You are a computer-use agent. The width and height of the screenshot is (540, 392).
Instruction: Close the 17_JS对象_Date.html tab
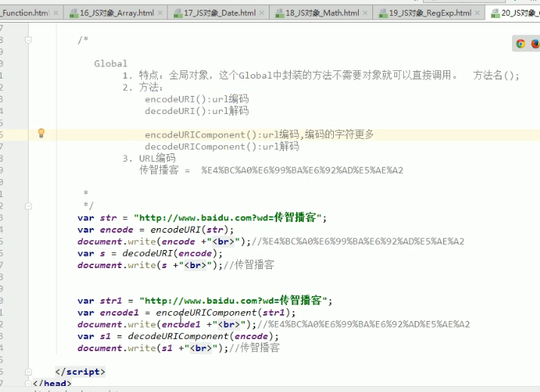pyautogui.click(x=262, y=13)
